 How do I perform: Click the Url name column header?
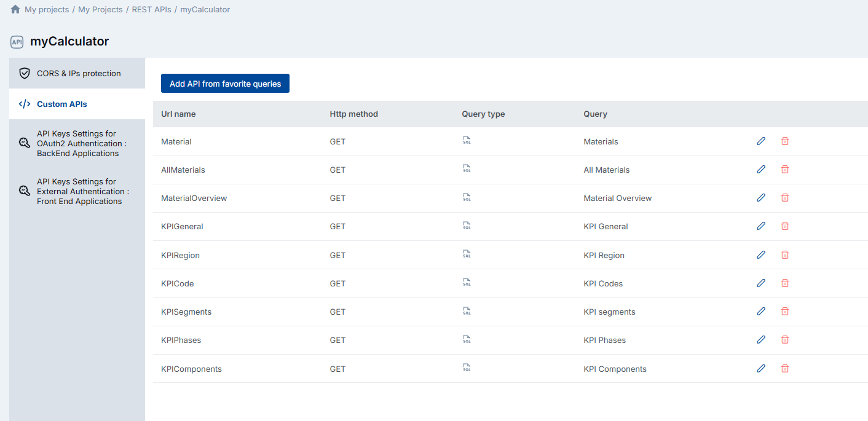[178, 114]
